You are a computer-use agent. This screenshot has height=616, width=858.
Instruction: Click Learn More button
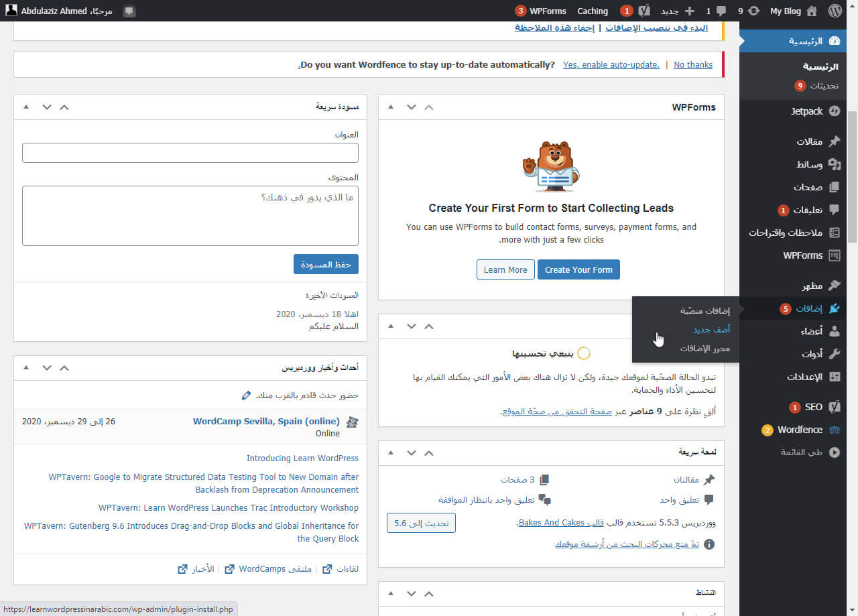pyautogui.click(x=505, y=269)
